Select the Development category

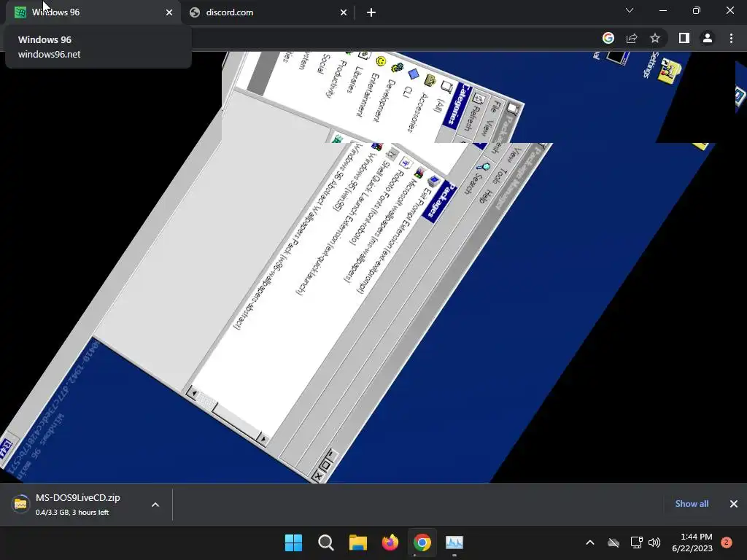384,100
